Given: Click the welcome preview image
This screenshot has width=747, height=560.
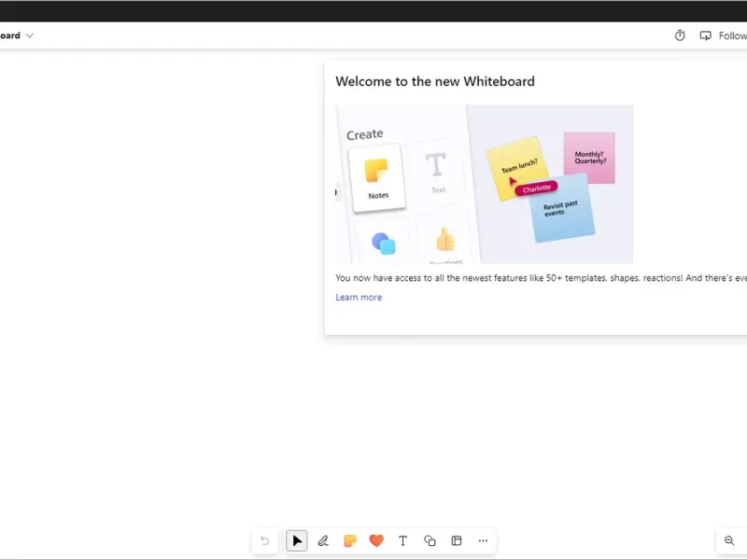Looking at the screenshot, I should point(485,184).
